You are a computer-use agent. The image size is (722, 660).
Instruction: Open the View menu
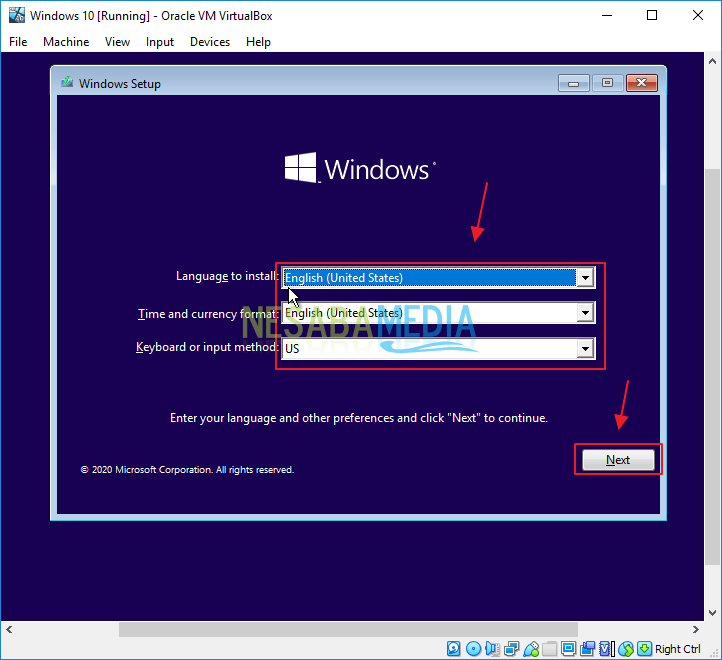tap(117, 42)
